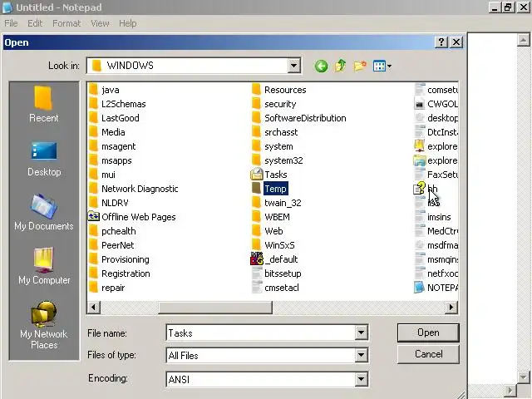Select the hh help executable
Viewport: 532px width, 399px height.
click(426, 189)
